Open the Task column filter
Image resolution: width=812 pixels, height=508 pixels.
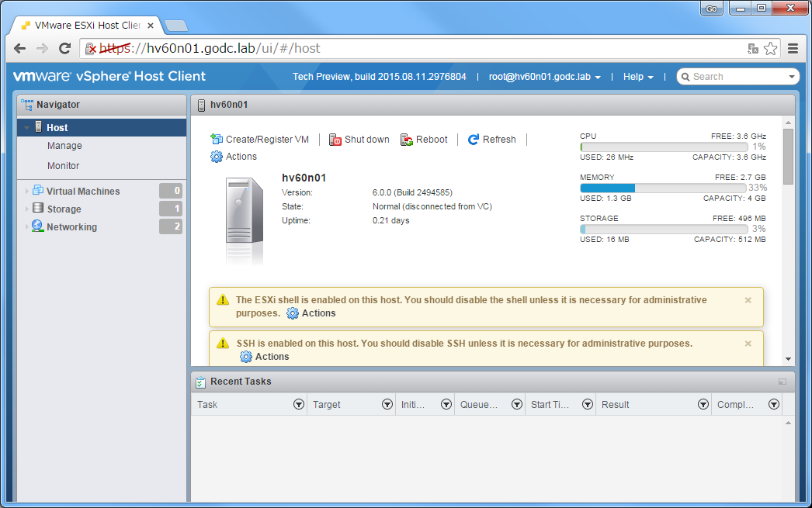click(299, 405)
